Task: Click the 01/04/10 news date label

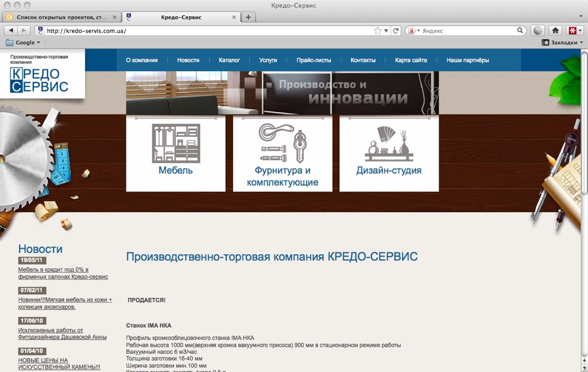Action: (x=32, y=351)
